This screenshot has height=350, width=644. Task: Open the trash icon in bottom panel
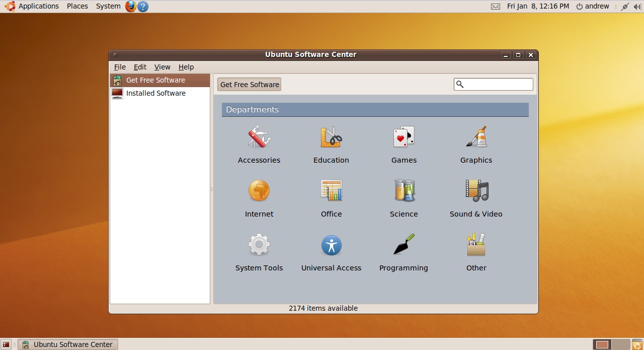637,344
